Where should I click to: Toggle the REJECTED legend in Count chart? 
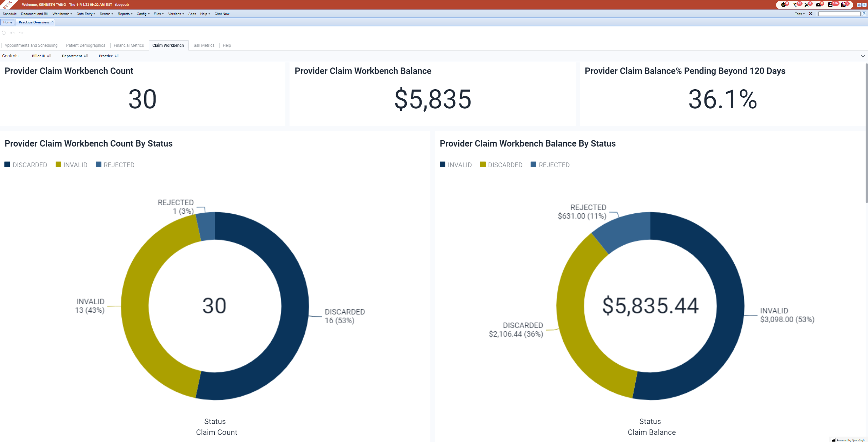tap(115, 165)
